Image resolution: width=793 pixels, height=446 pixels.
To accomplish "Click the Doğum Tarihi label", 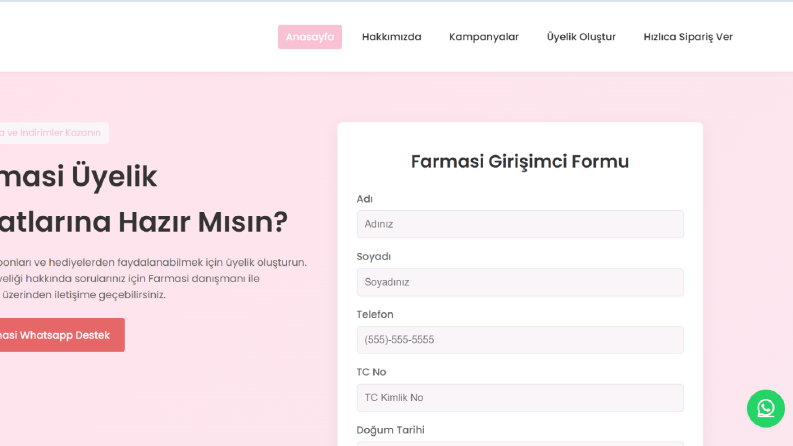I will coord(390,430).
